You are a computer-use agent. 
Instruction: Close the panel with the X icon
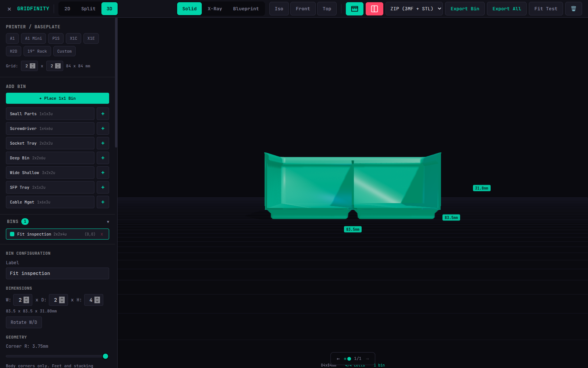coord(9,9)
